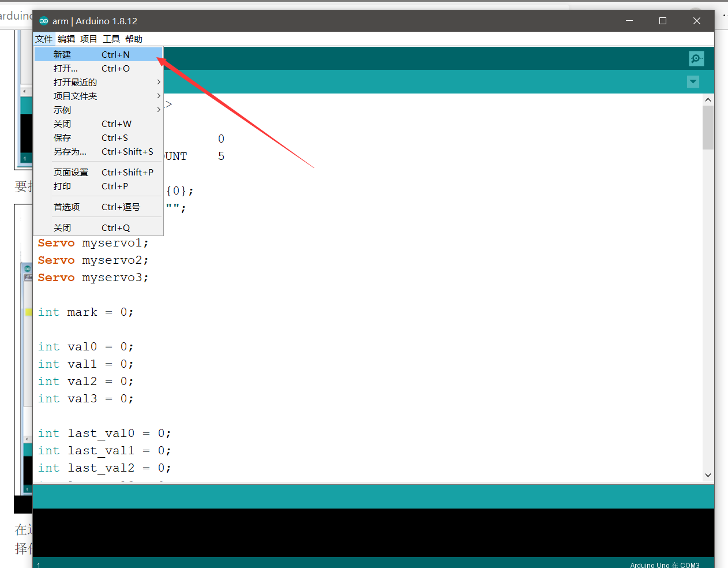Open the 文件 menu
The image size is (728, 568).
coord(44,39)
